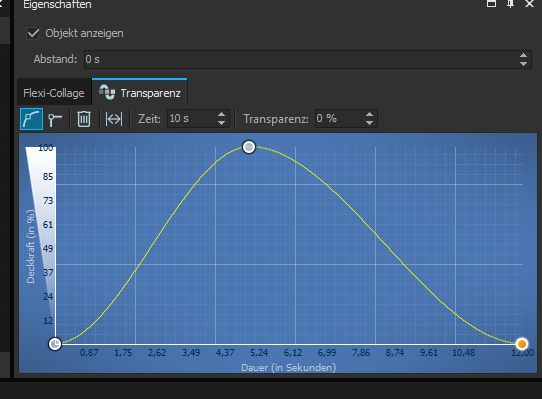Click the panel window layout icon
This screenshot has width=542, height=399.
tap(491, 4)
